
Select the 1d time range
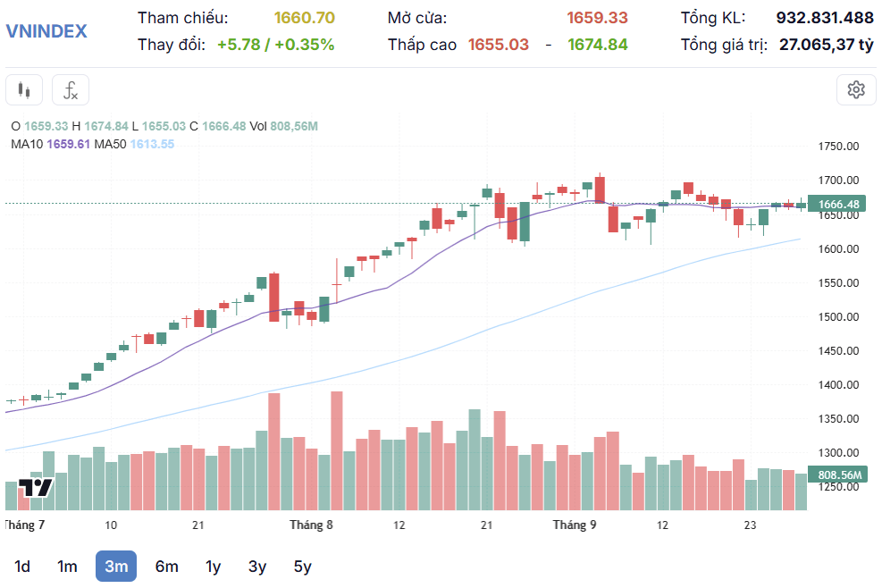[x=22, y=566]
